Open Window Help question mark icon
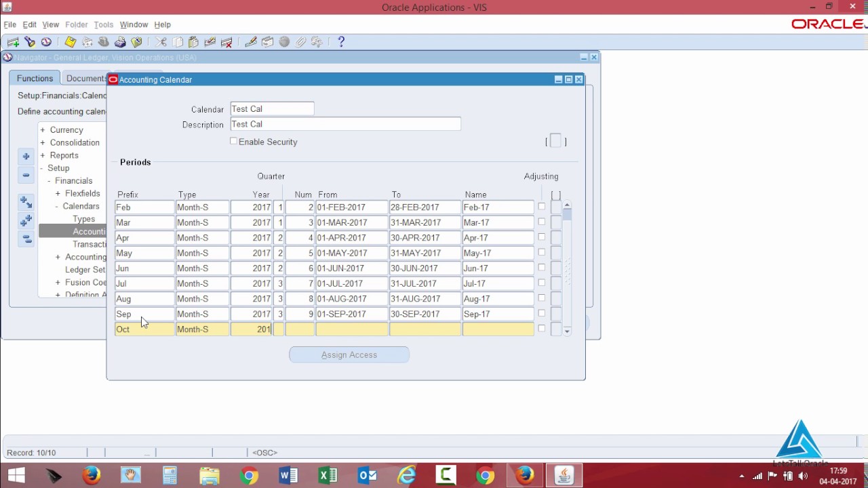The width and height of the screenshot is (868, 488). click(x=341, y=42)
